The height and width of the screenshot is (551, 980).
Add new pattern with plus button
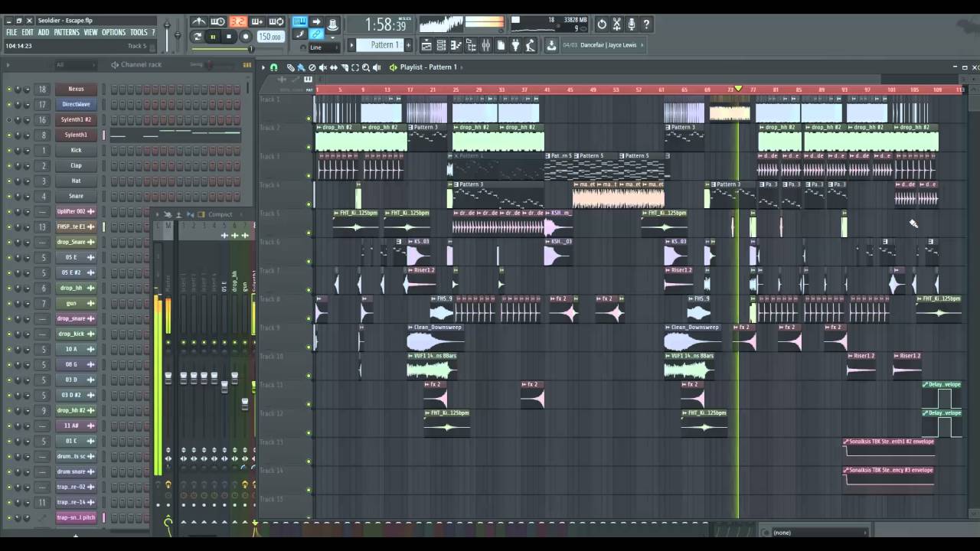[x=408, y=45]
